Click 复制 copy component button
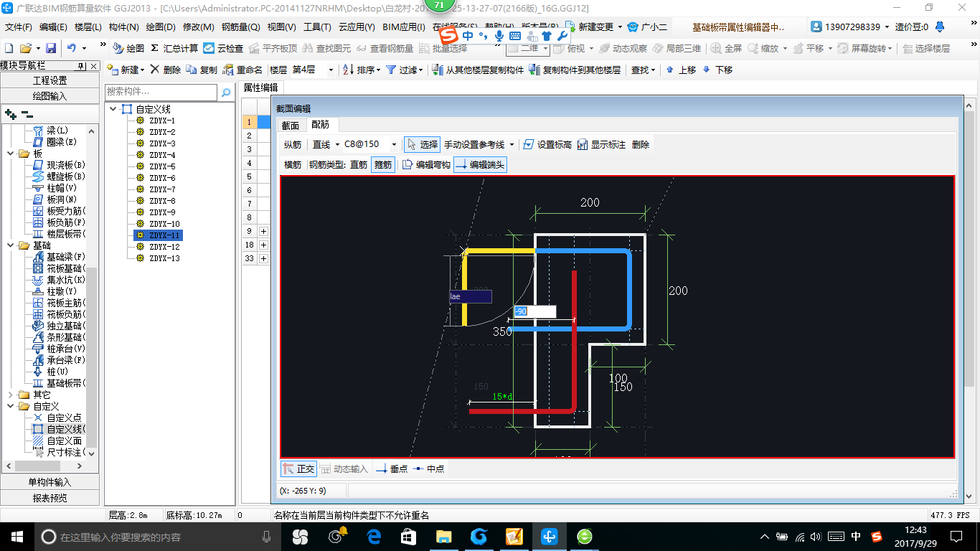 tap(202, 70)
